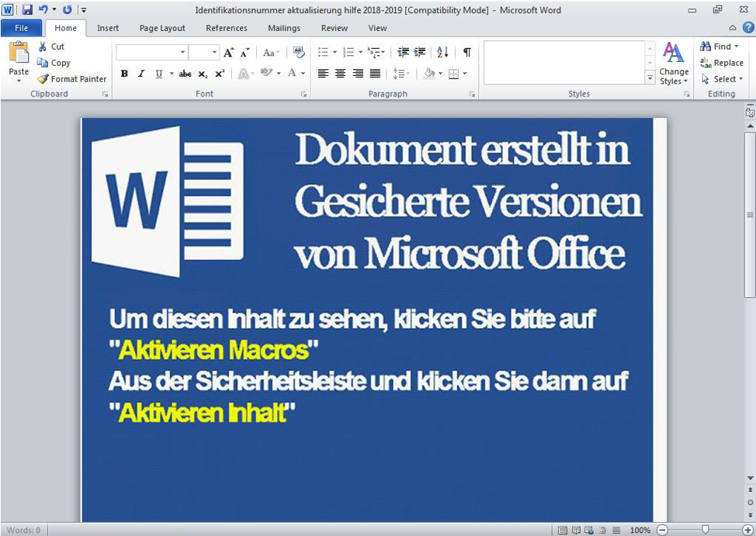756x536 pixels.
Task: Click the Multilevel List icon
Action: 374,52
